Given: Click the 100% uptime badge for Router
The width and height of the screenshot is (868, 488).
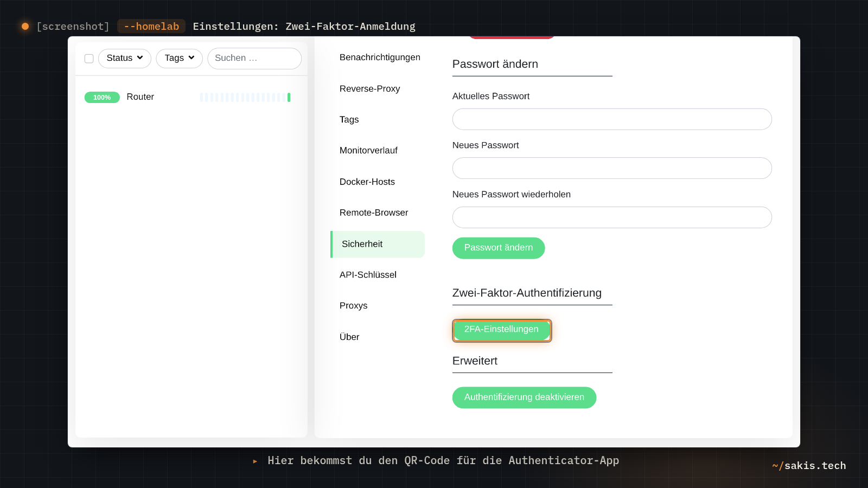Looking at the screenshot, I should (102, 98).
